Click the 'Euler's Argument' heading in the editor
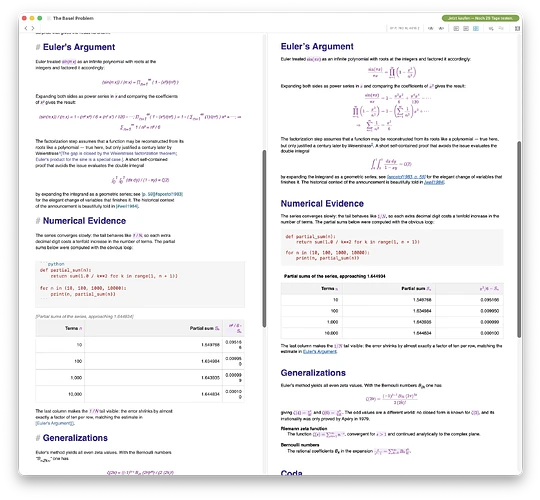Viewport: 540px width, 500px height. click(x=79, y=47)
